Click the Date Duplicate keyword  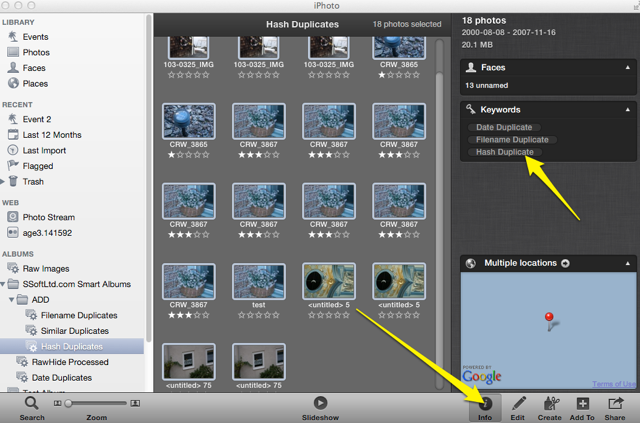[505, 127]
